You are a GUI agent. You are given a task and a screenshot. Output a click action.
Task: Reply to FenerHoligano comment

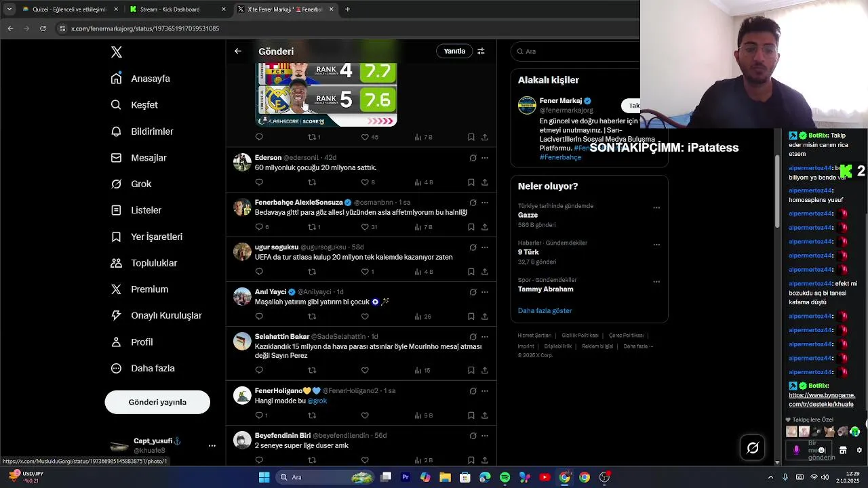[x=259, y=415]
